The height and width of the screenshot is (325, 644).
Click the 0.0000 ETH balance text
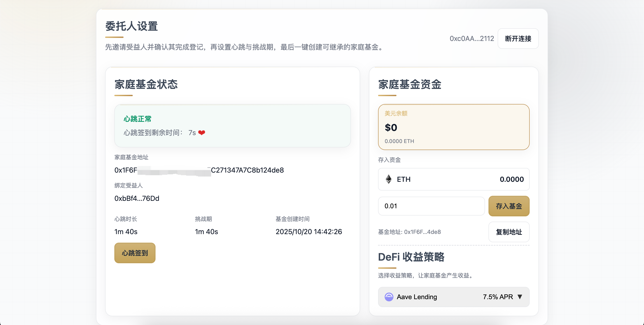[399, 141]
